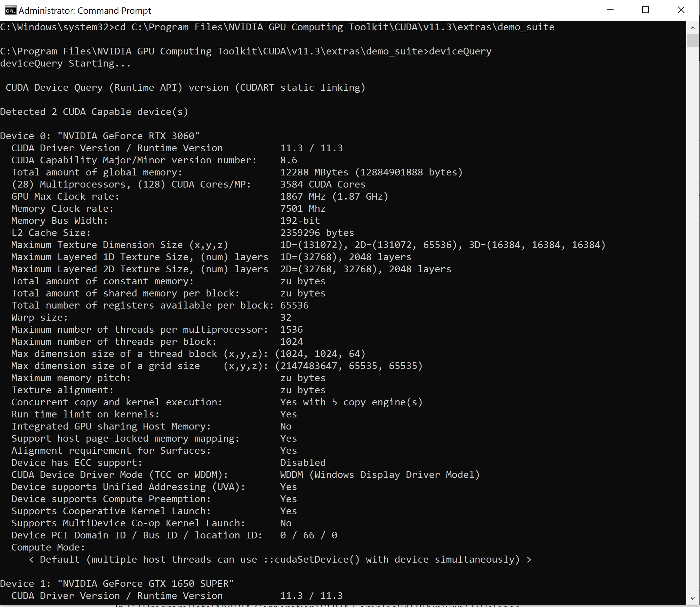Click the 'Device 1: NVIDIA GeForce GTX 1650 SUPER' line
The height and width of the screenshot is (607, 700).
pyautogui.click(x=117, y=583)
